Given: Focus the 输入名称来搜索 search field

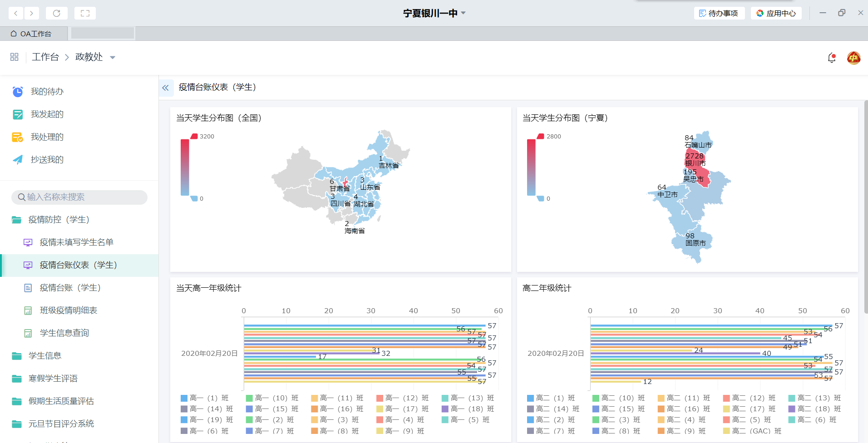Looking at the screenshot, I should 79,197.
